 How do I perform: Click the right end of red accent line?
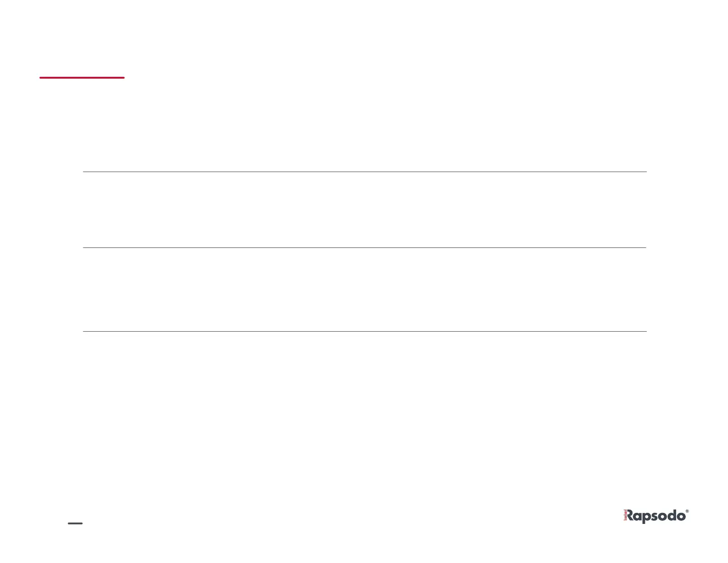tap(123, 78)
